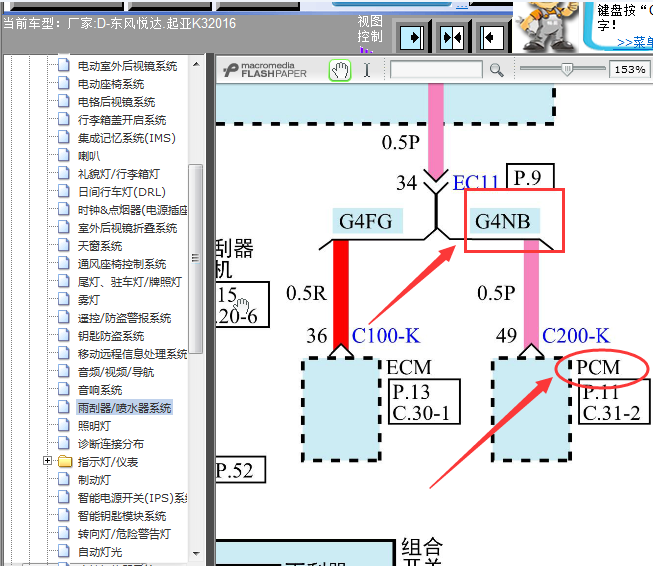The image size is (653, 566).
Task: Click the blue C200-K connector link
Action: coord(576,336)
